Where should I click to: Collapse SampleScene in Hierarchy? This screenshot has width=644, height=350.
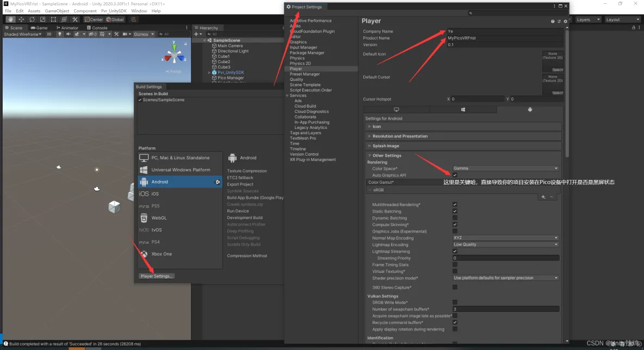point(205,40)
